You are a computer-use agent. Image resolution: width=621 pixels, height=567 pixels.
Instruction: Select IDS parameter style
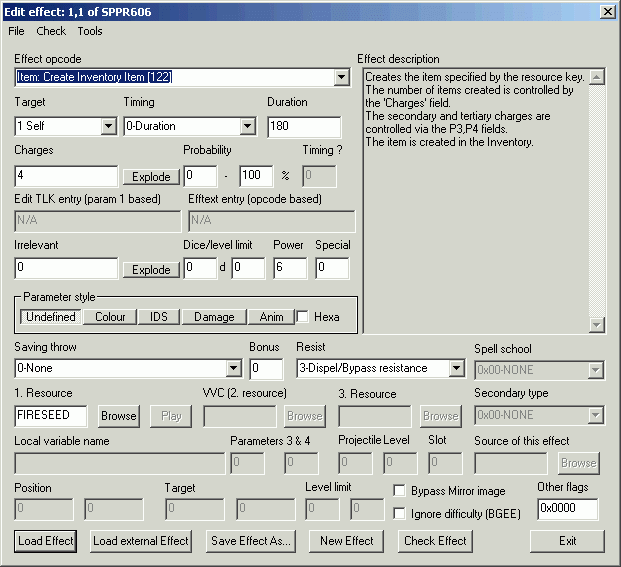159,317
